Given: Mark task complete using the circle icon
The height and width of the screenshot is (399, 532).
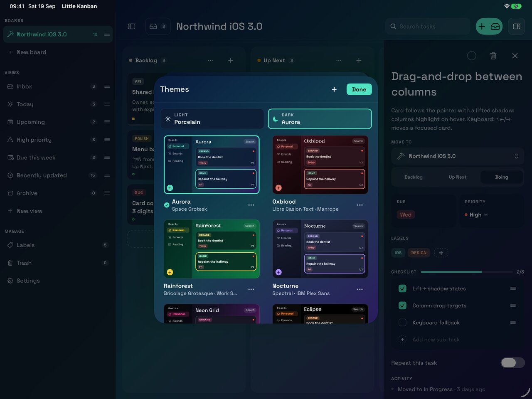Looking at the screenshot, I should pos(471,56).
